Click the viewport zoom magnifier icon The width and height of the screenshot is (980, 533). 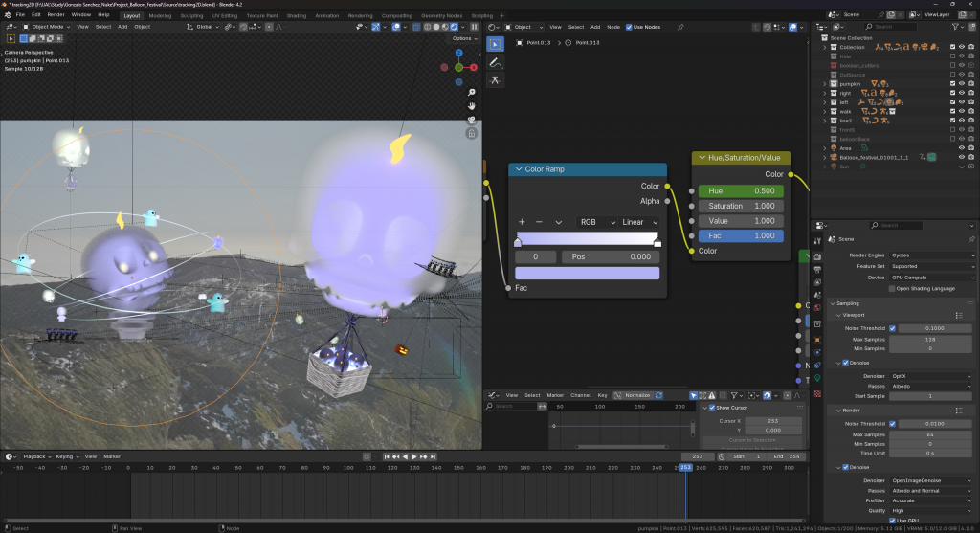click(472, 93)
